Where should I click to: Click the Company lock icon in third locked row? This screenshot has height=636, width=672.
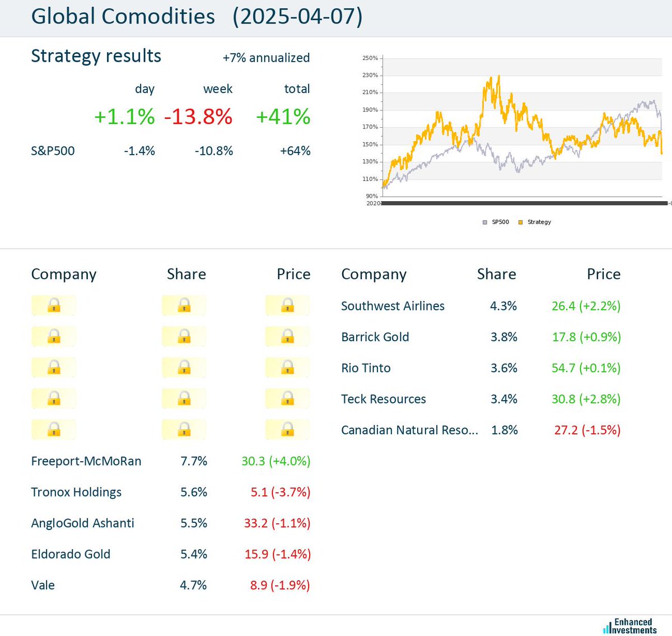click(54, 368)
